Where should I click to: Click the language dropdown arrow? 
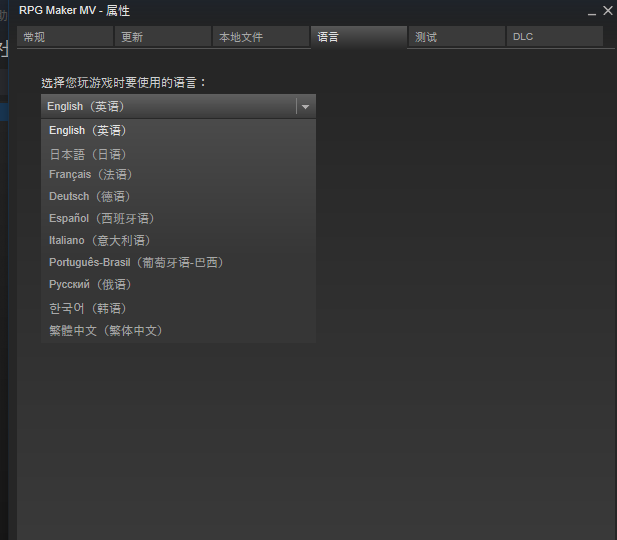[305, 106]
